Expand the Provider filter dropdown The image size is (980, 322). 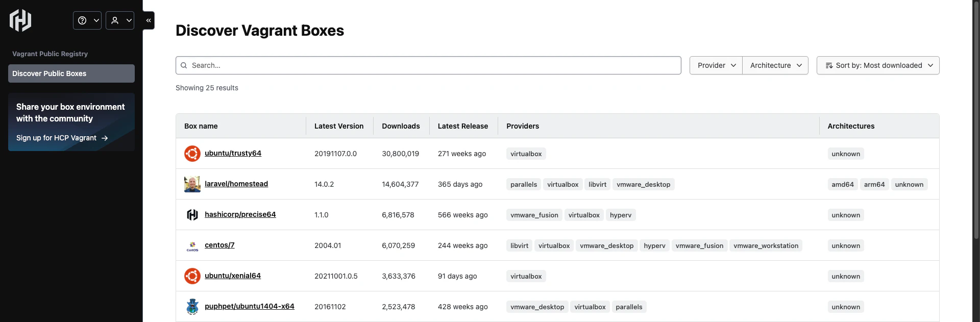coord(716,65)
